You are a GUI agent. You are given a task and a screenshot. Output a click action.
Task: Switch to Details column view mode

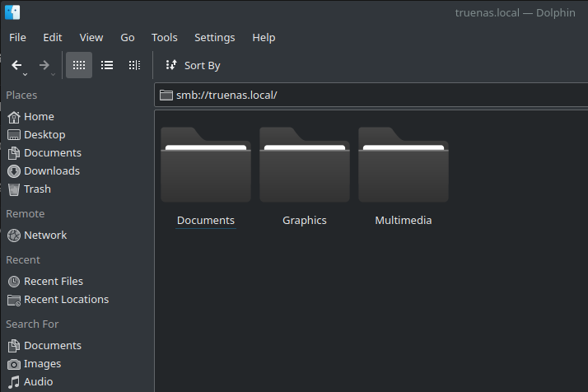tap(134, 65)
